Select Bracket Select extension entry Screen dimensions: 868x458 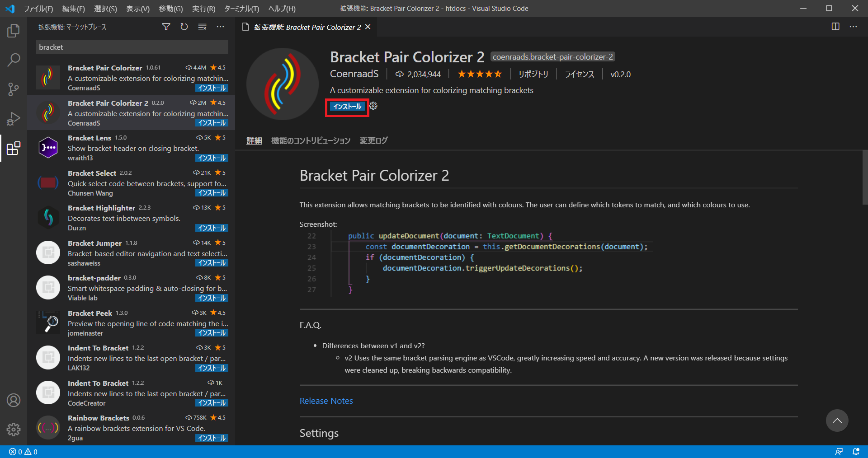(x=131, y=182)
